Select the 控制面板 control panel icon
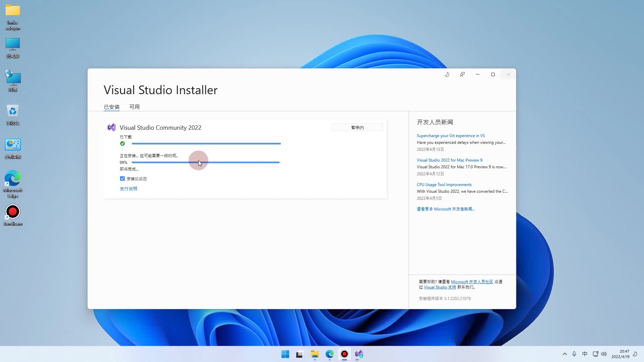Screen dimensions: 644x362 coord(13,148)
